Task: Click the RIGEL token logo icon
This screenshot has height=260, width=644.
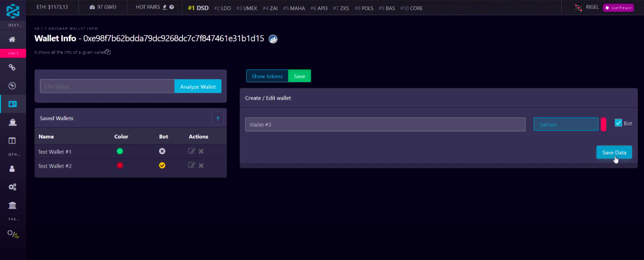Action: point(578,8)
